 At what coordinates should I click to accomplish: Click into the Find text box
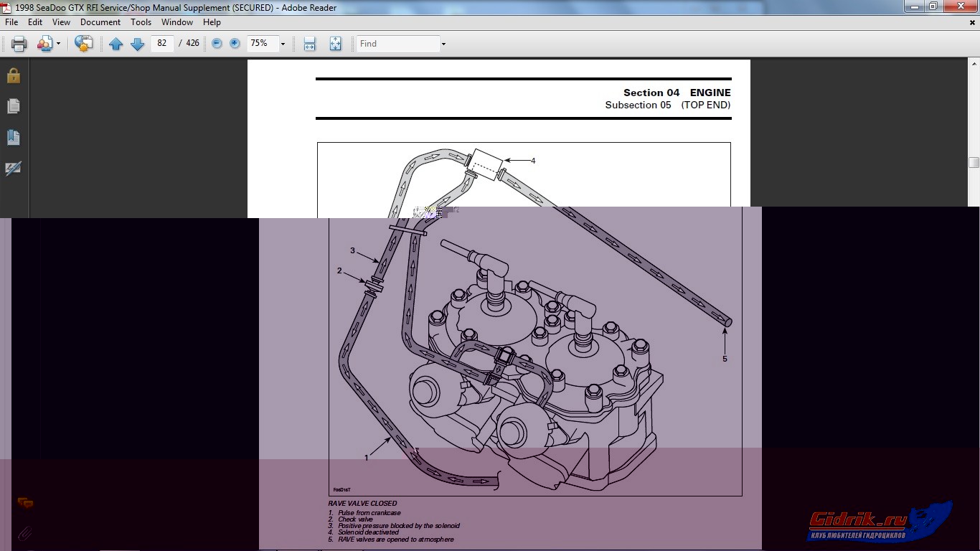(x=398, y=44)
